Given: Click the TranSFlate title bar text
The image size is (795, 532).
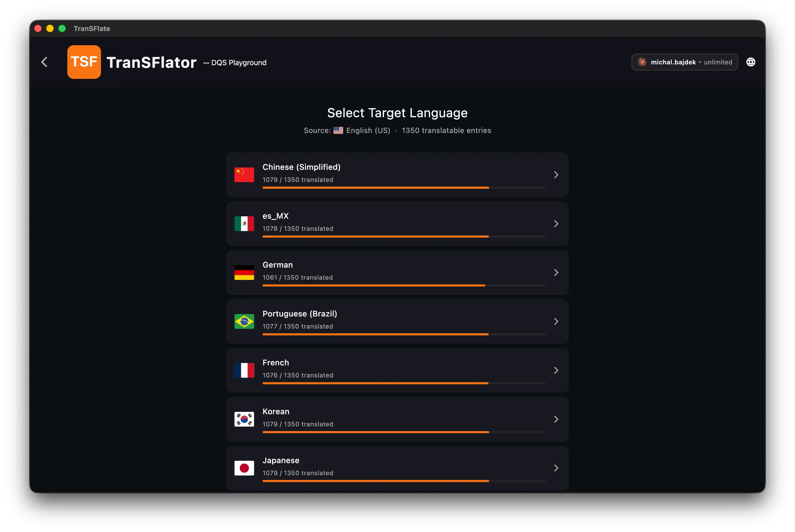Looking at the screenshot, I should point(91,28).
